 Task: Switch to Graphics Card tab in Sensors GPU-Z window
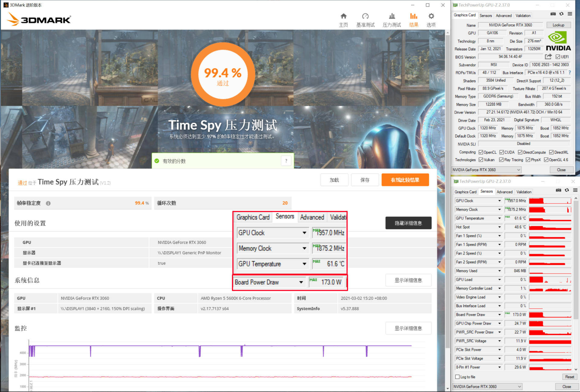click(x=465, y=192)
